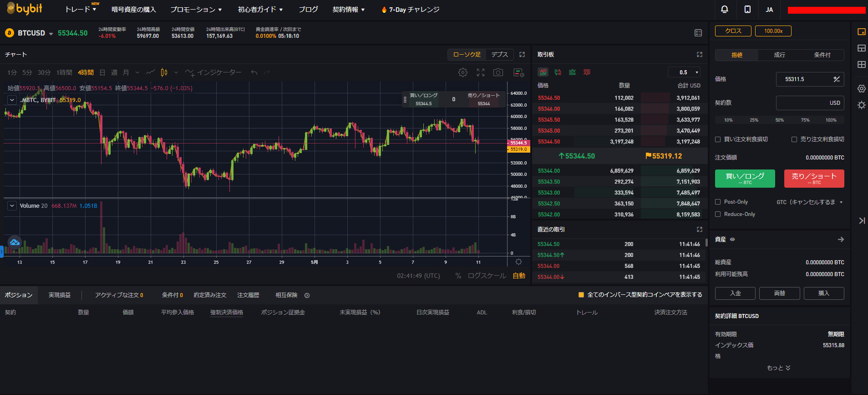Open the トレード menu dropdown
Image resolution: width=868 pixels, height=395 pixels.
click(81, 9)
